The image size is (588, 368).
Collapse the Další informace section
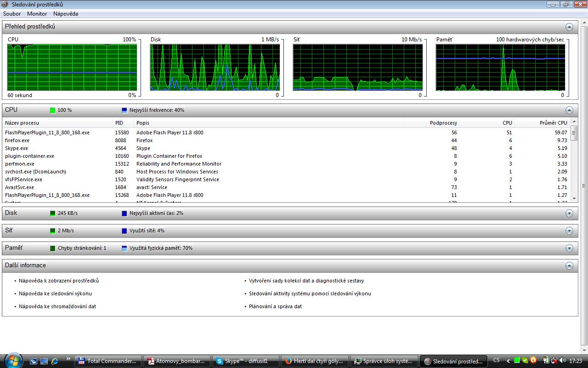(x=569, y=265)
